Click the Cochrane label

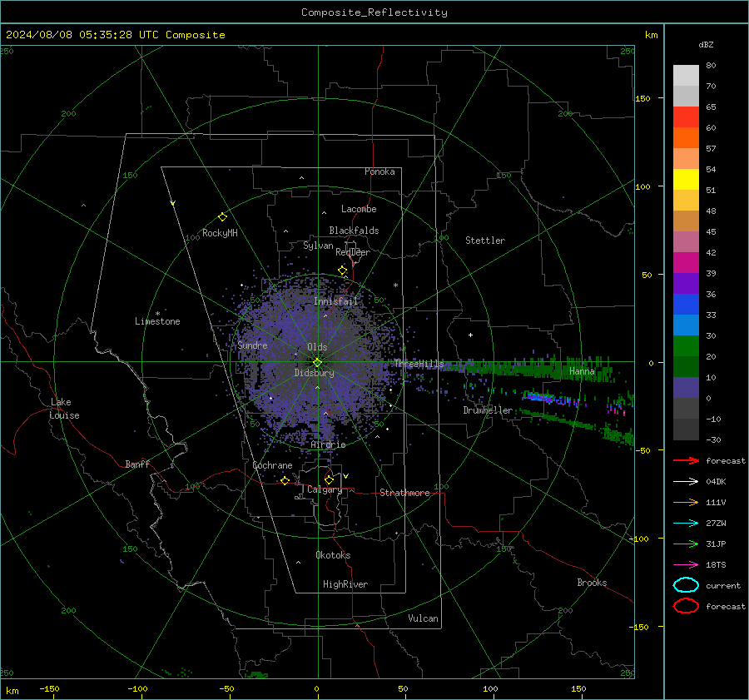coord(272,465)
